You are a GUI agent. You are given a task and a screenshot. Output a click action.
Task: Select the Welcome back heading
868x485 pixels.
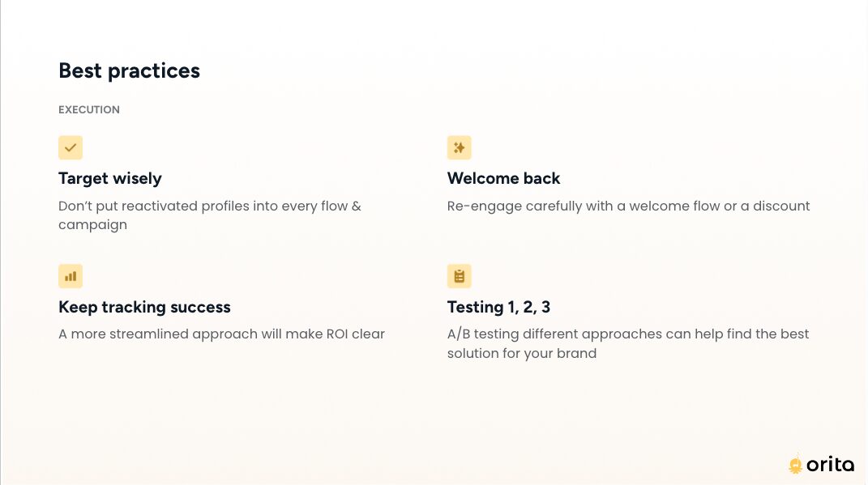(504, 178)
